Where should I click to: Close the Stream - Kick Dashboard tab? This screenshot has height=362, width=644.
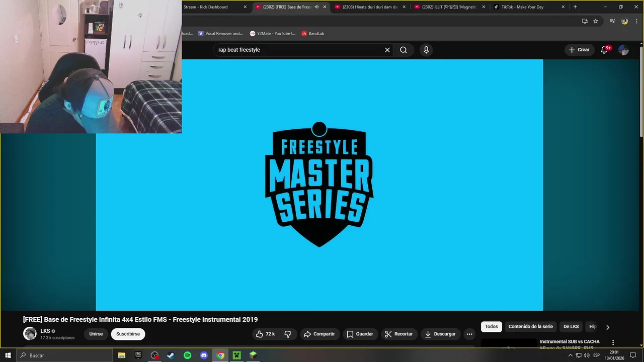(245, 7)
